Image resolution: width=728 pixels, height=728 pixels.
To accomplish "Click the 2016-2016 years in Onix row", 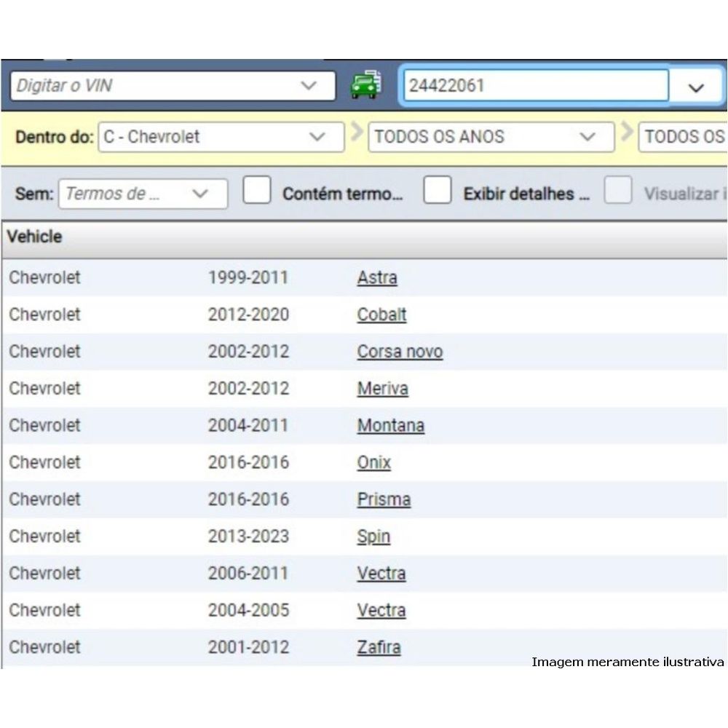I will 248,462.
